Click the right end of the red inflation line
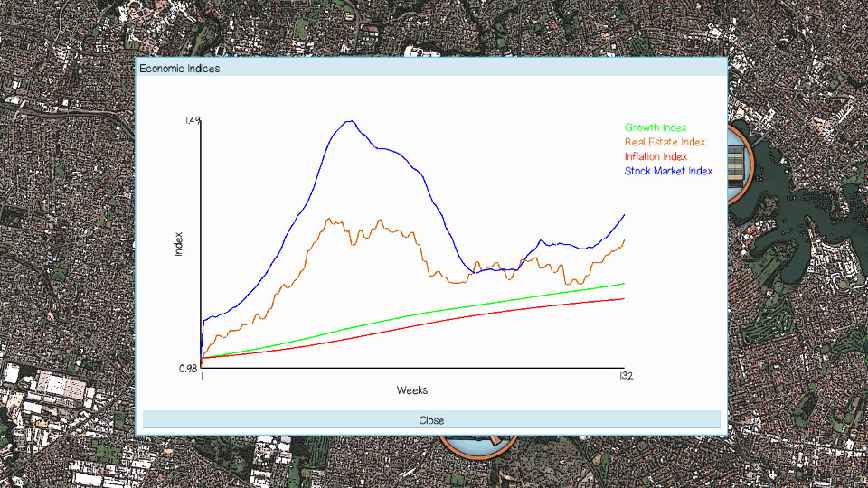 click(x=624, y=298)
